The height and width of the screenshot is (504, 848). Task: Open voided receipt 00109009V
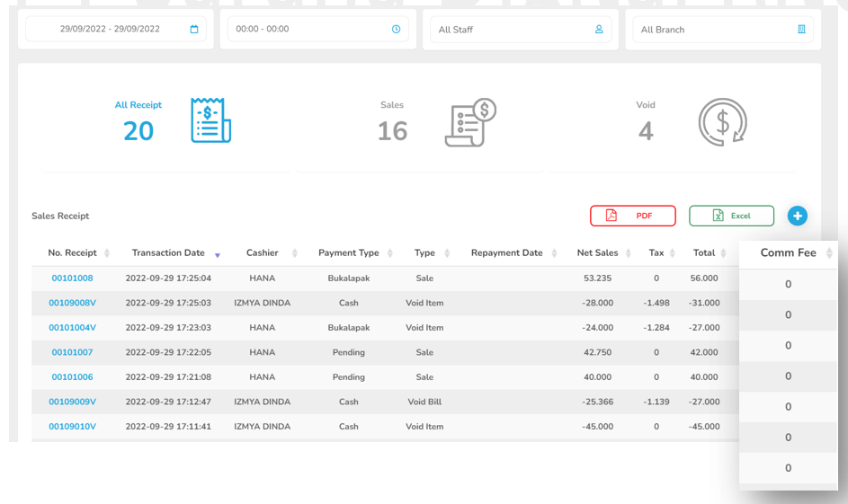tap(72, 402)
